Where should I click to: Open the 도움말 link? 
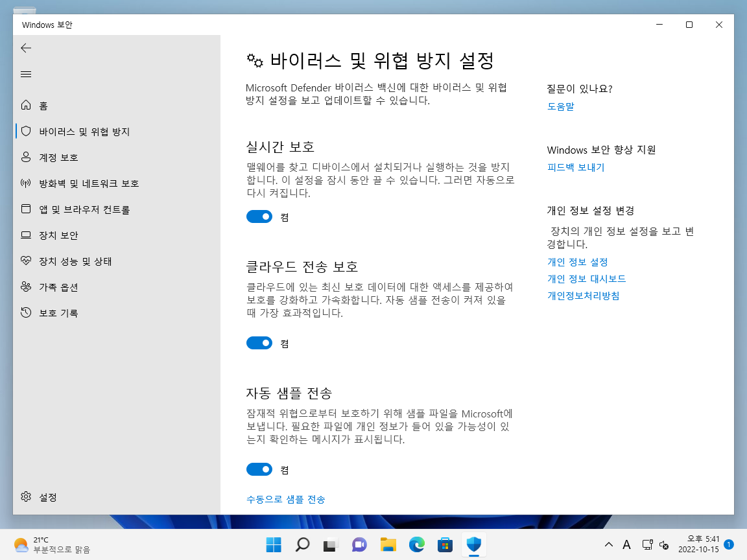[x=560, y=106]
